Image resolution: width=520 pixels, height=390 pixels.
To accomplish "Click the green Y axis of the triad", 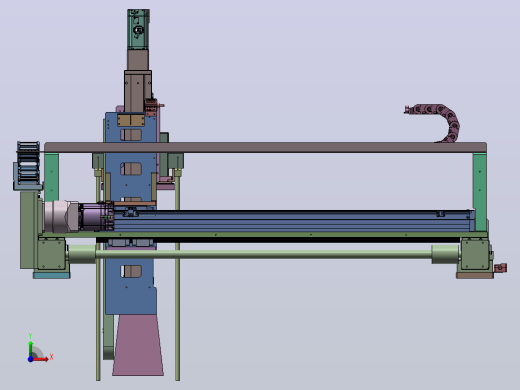I will (x=31, y=349).
